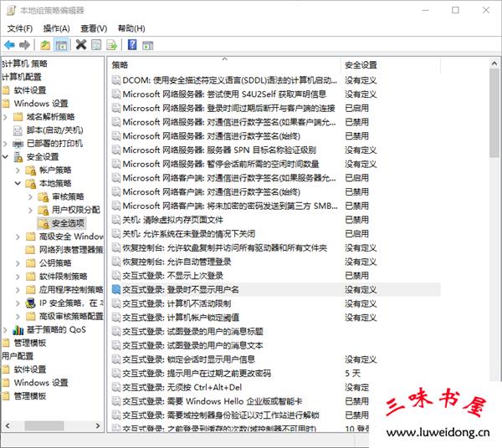The image size is (502, 448).
Task: Select policy 恢复控制台: 允许自动管理登录
Action: [177, 262]
